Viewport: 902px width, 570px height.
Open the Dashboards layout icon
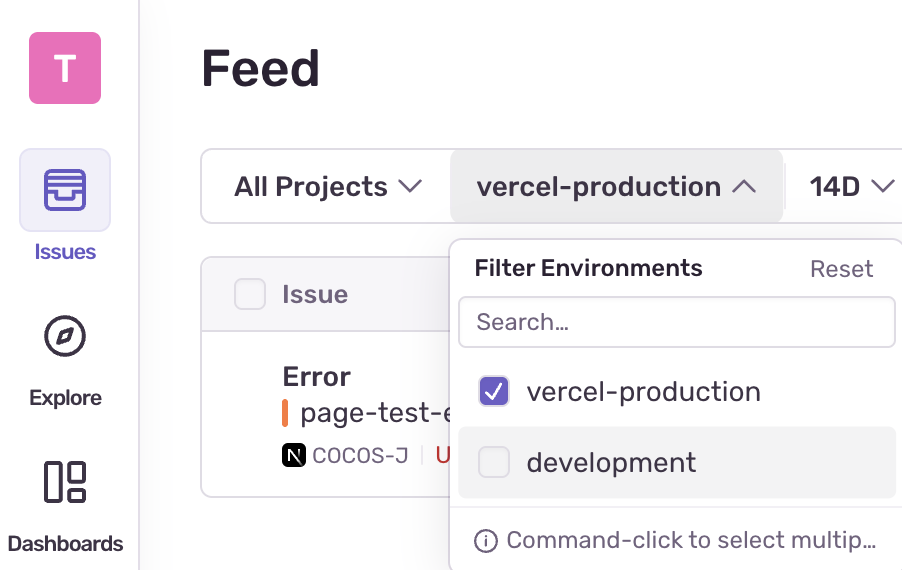65,481
